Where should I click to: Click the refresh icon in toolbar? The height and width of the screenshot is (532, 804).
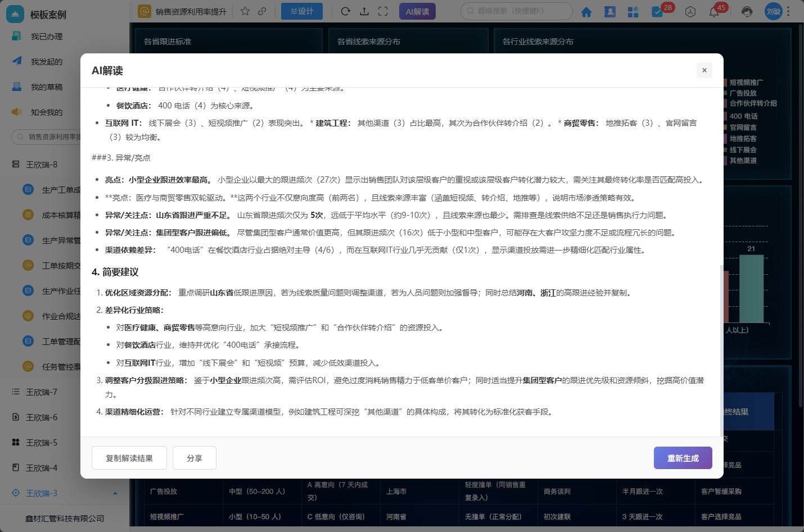(345, 11)
